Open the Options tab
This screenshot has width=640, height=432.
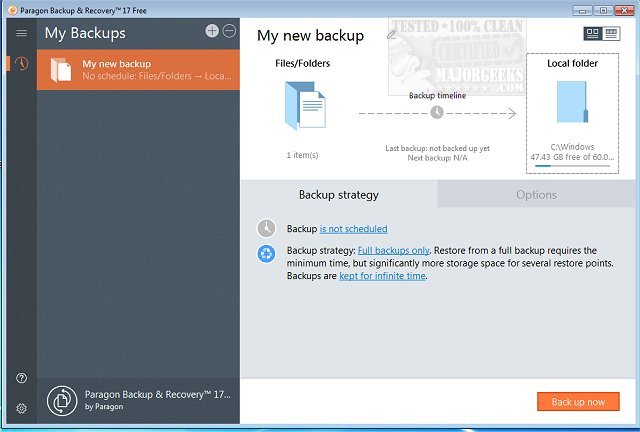point(536,194)
